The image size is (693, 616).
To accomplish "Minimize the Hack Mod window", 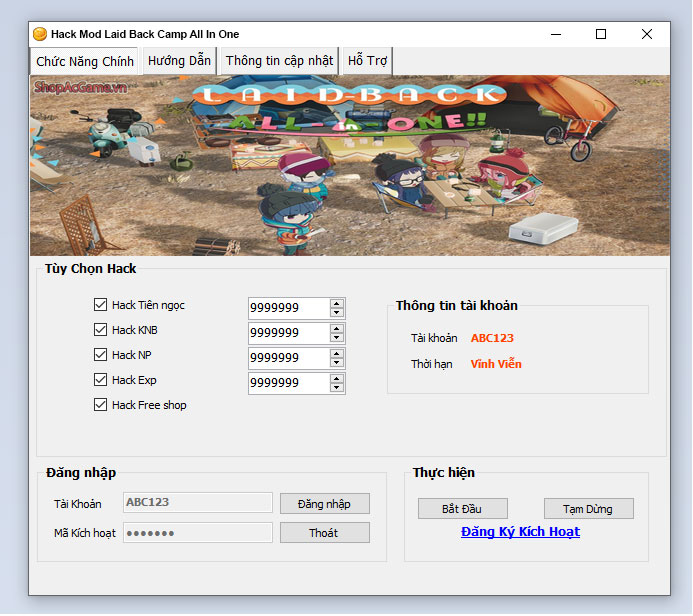I will (x=556, y=34).
